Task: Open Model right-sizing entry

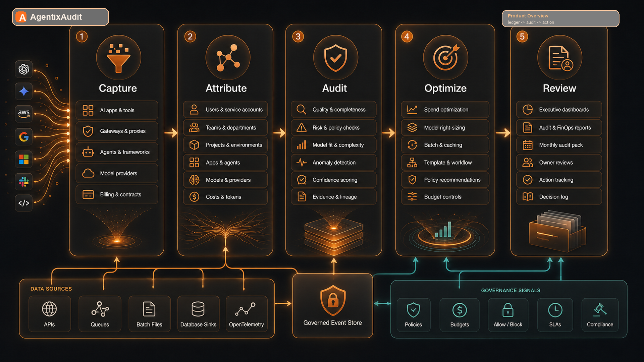Action: click(x=445, y=128)
